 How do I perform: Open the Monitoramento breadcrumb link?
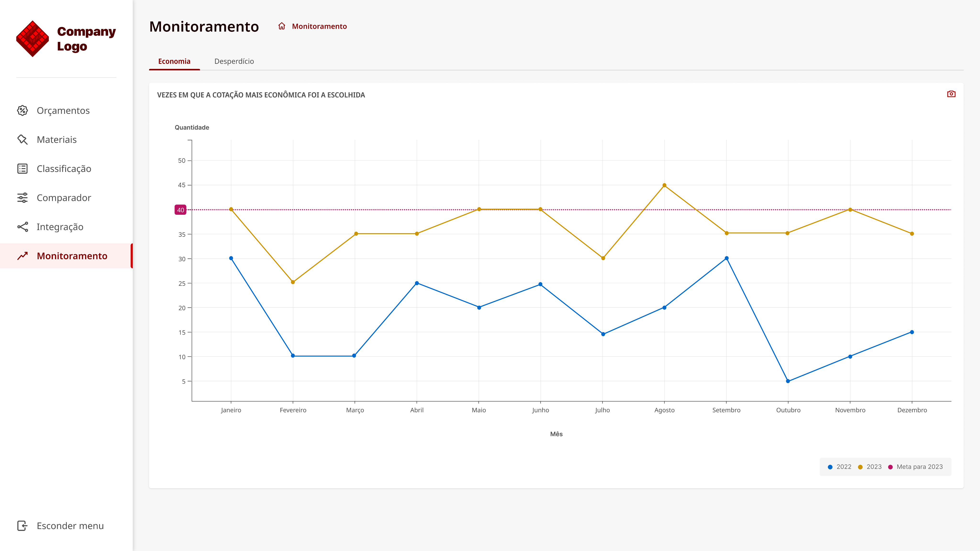click(x=319, y=26)
